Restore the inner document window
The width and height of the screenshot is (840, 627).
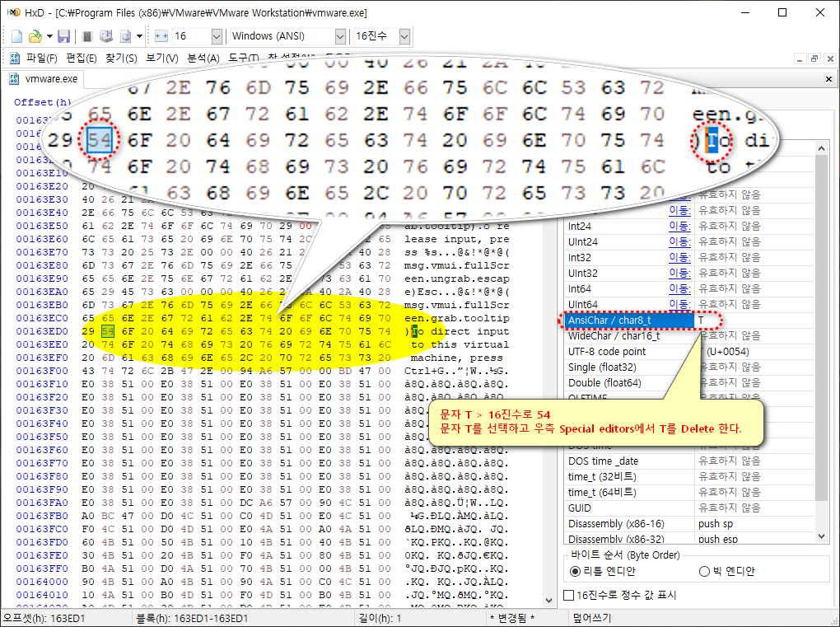814,59
